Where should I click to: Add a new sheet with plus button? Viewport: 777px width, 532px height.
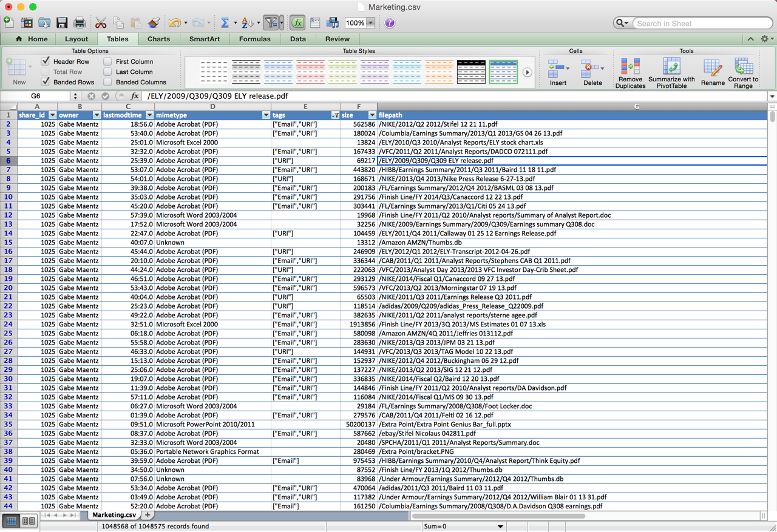tap(148, 515)
